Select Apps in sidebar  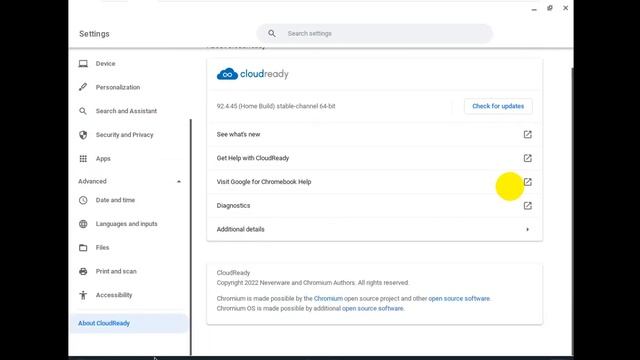point(103,158)
